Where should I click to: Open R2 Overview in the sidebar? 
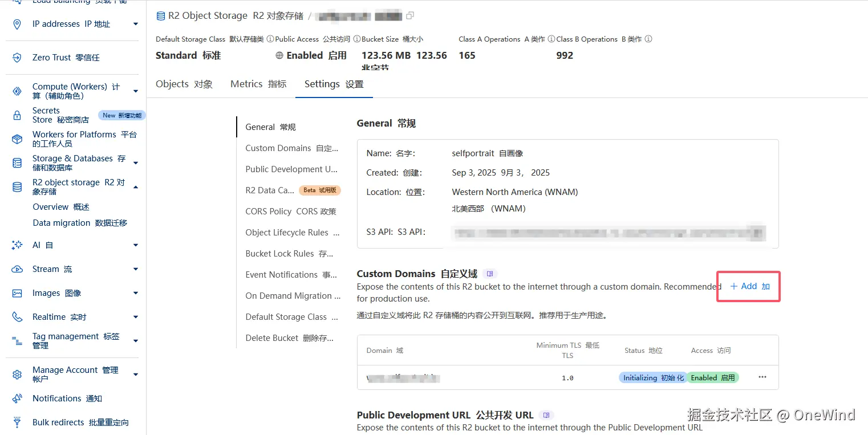click(61, 207)
